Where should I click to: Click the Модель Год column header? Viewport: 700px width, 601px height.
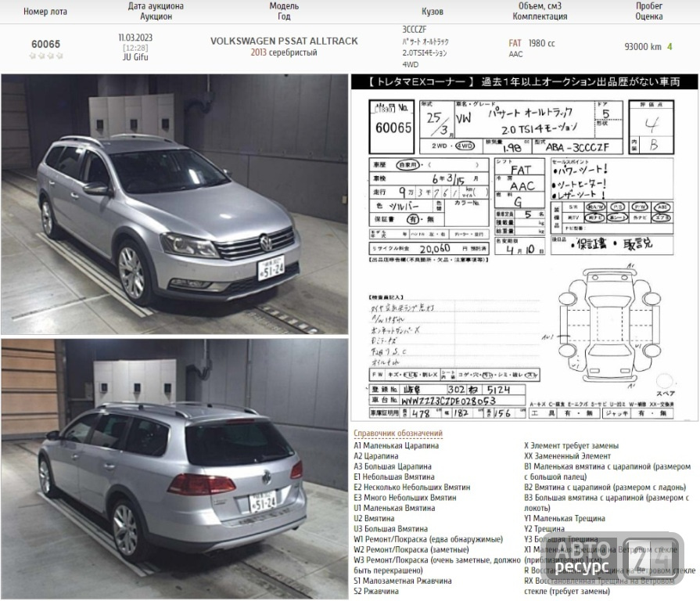284,11
